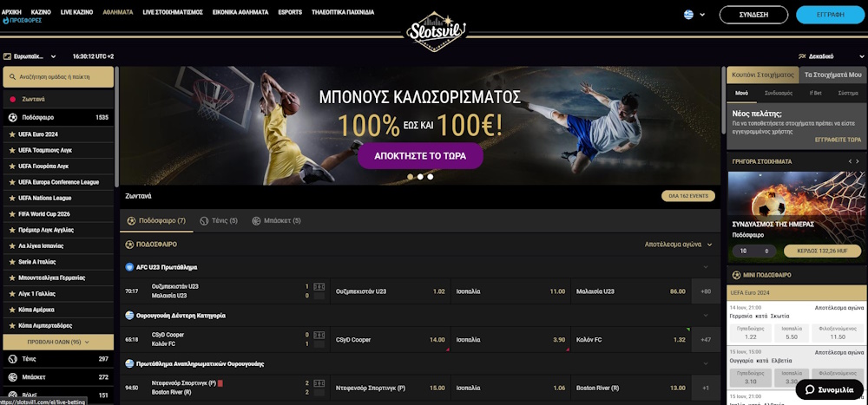Select the Μπάσκετ icon in sidebar
The height and width of the screenshot is (405, 868).
[13, 377]
